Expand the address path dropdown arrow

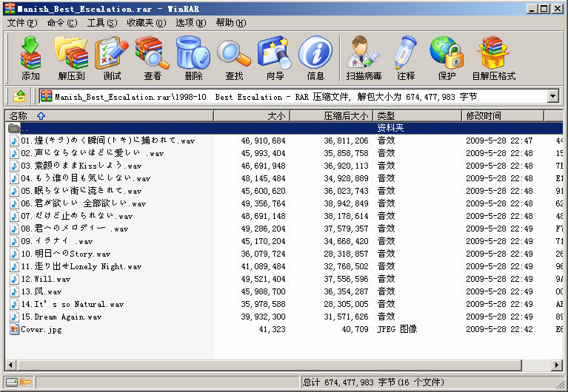552,96
